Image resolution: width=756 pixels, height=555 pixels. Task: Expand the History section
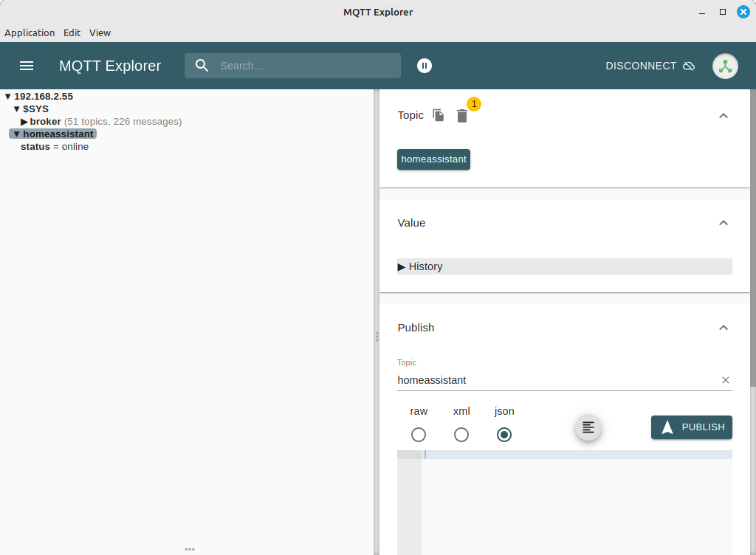pyautogui.click(x=565, y=266)
